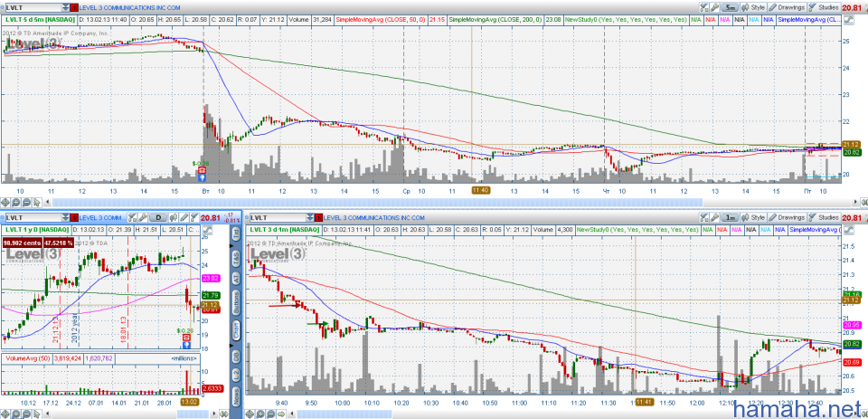Image resolution: width=868 pixels, height=419 pixels.
Task: Click LVLT symbol field in daily chart
Action: coord(33,218)
